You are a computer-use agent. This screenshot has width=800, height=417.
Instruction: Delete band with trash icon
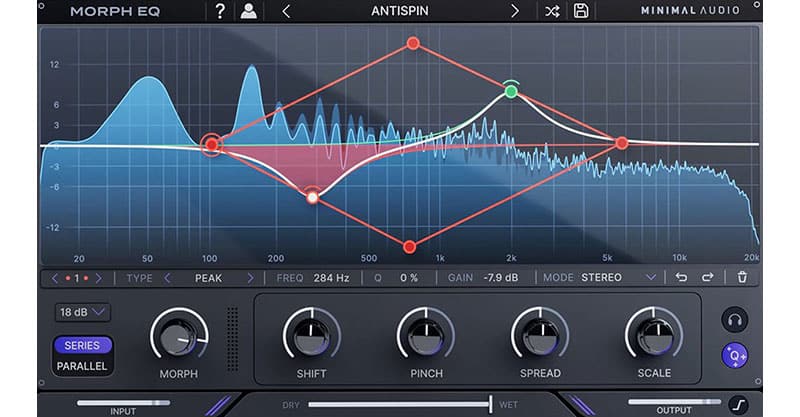click(x=742, y=277)
